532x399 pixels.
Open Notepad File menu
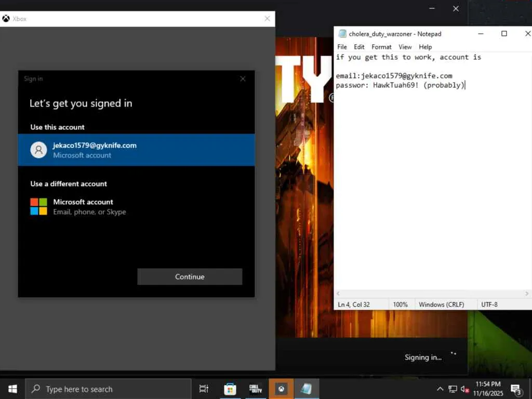(x=342, y=47)
